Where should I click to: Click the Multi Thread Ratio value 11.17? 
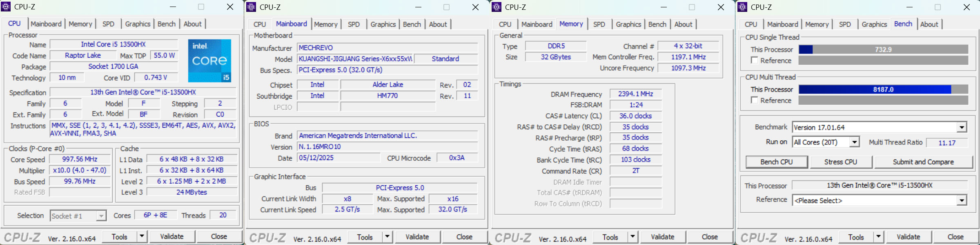947,143
